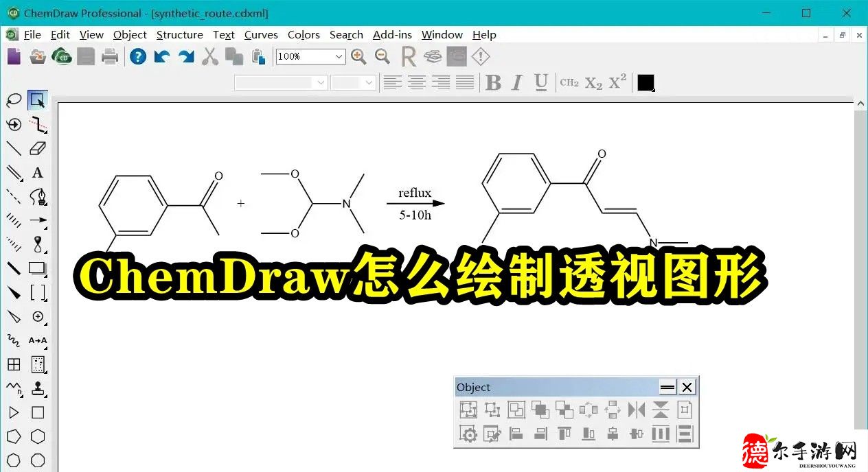Viewport: 868px width, 472px height.
Task: Click Flip Horizontal in Object panel
Action: [637, 410]
